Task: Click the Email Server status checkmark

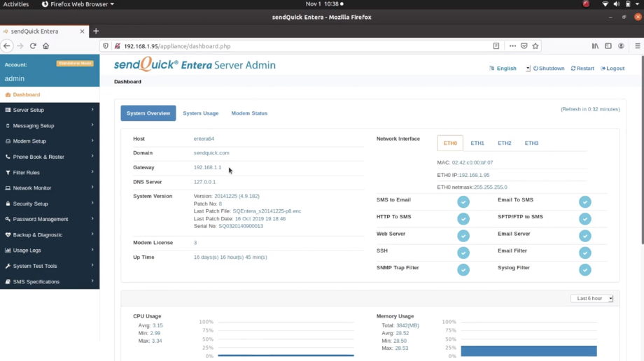Action: pos(585,236)
